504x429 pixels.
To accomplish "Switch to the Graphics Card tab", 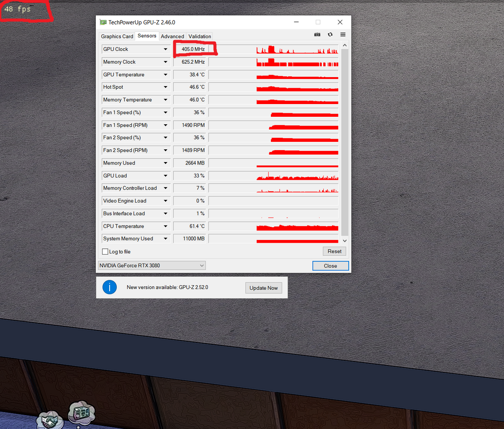I will 117,36.
